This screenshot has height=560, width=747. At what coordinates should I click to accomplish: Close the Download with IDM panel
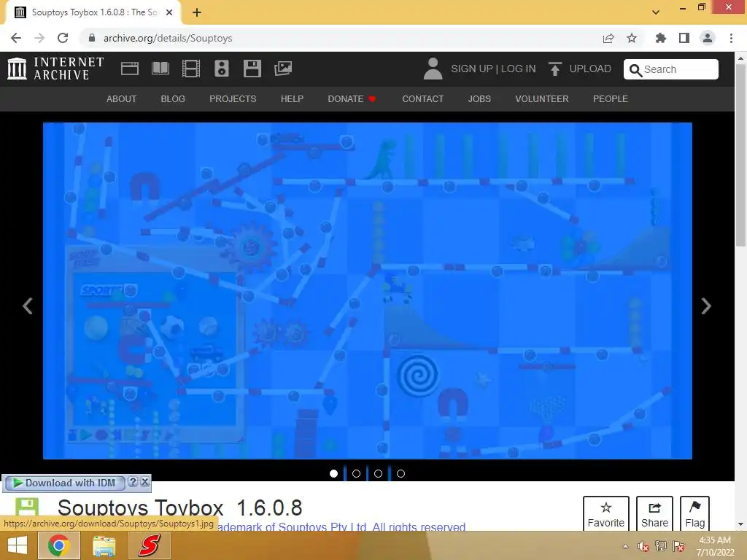pos(145,481)
